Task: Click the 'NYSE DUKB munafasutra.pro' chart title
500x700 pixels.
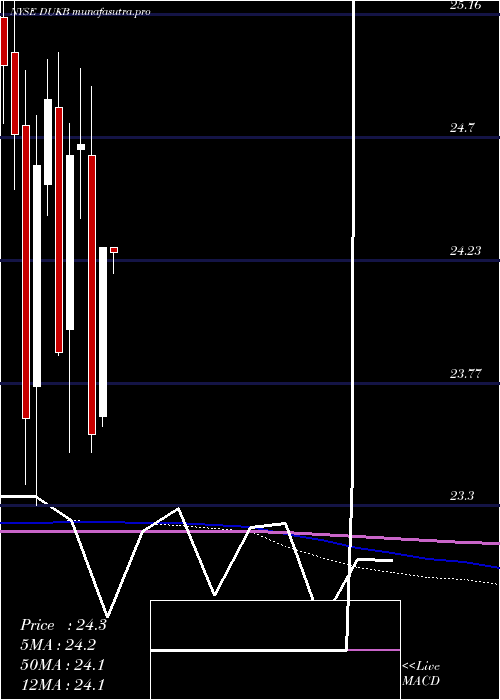Action: click(79, 12)
